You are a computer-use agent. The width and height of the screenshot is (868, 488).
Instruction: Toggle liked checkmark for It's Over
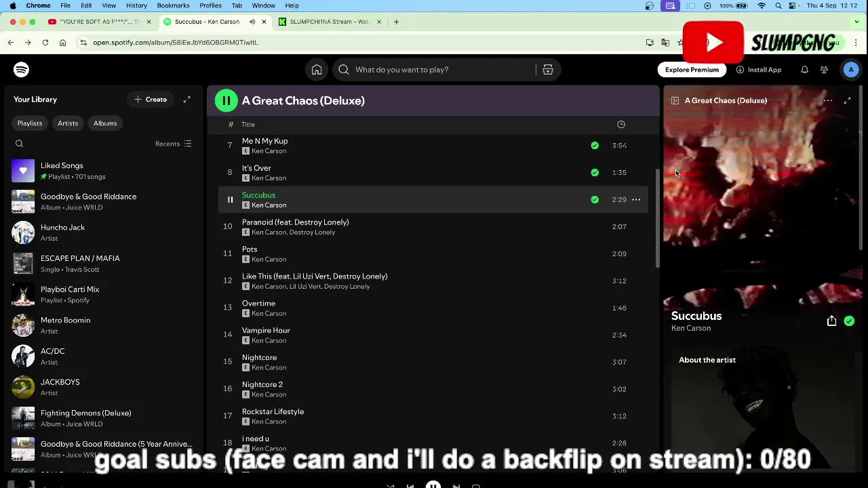pyautogui.click(x=595, y=173)
